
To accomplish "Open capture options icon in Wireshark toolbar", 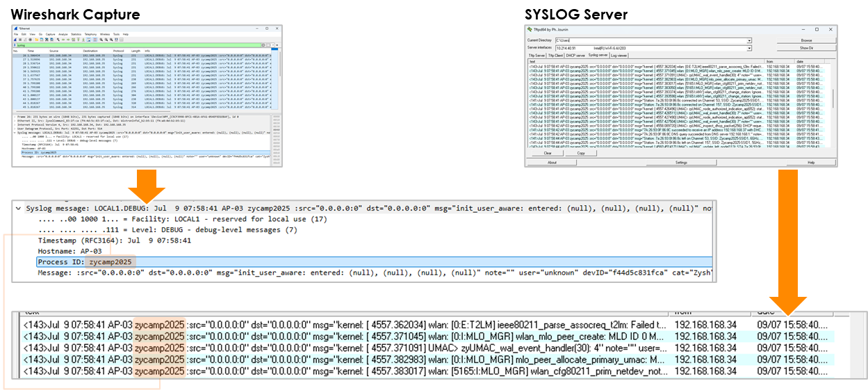I will click(x=30, y=40).
